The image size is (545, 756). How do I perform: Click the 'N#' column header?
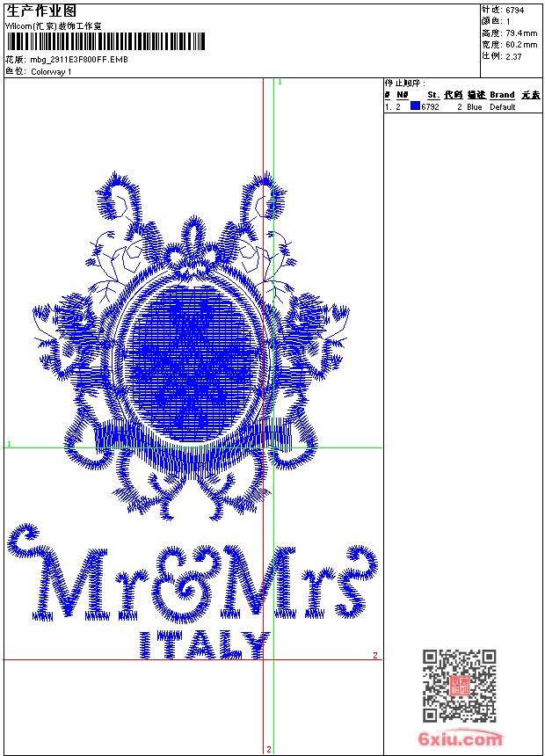pyautogui.click(x=403, y=95)
